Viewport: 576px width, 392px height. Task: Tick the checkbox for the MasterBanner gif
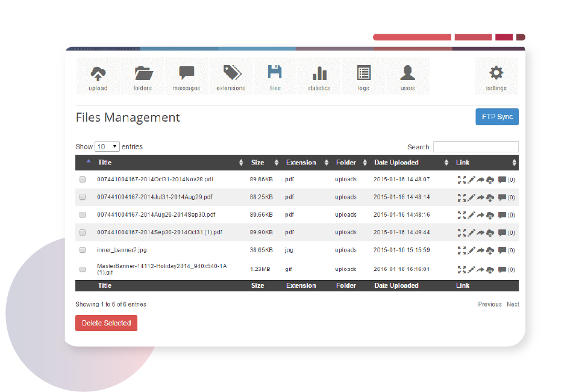click(83, 270)
